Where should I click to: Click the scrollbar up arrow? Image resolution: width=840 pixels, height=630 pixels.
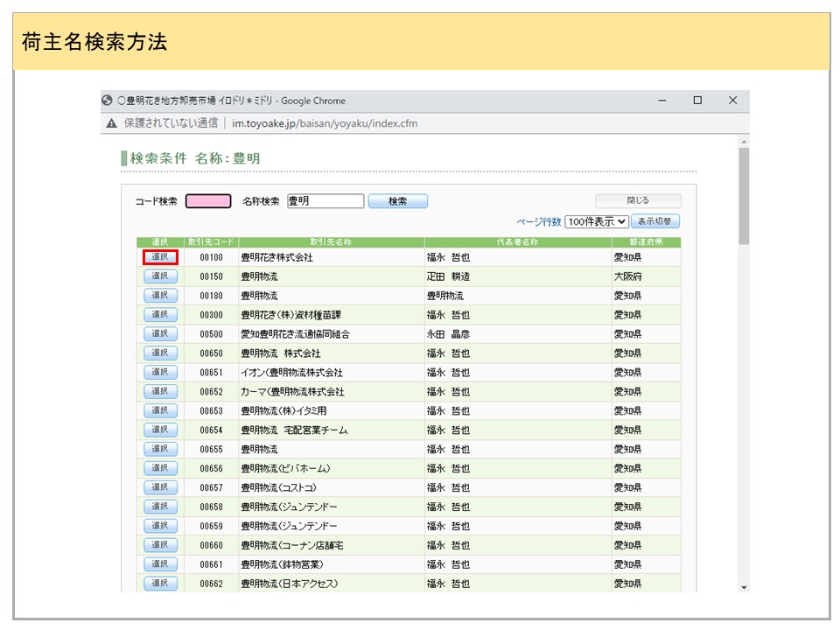pyautogui.click(x=744, y=141)
